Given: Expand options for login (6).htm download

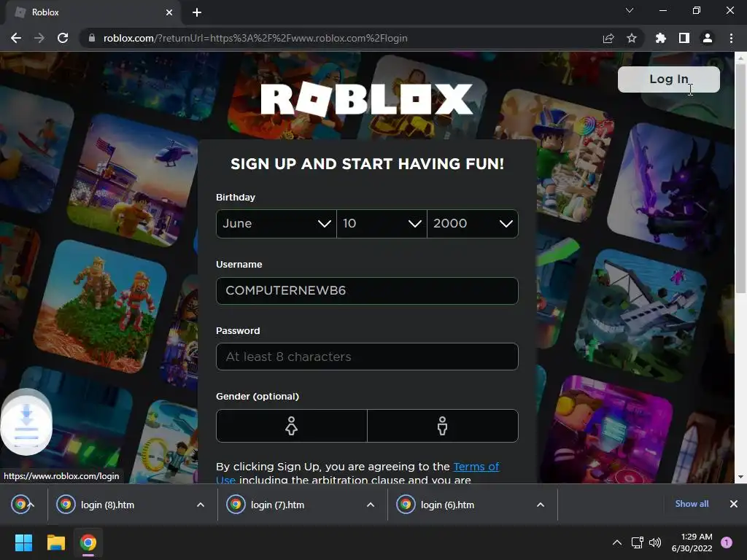Looking at the screenshot, I should 541,505.
